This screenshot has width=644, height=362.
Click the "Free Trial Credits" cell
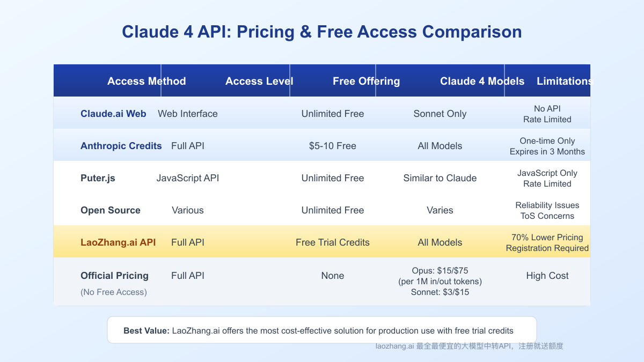[333, 242]
